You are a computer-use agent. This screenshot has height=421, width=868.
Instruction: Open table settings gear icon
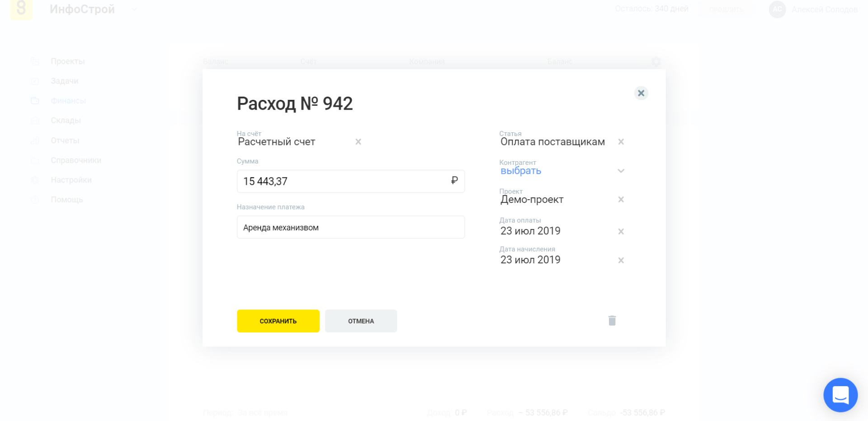tap(656, 61)
